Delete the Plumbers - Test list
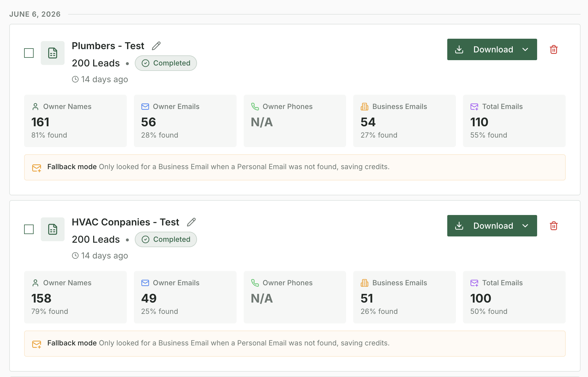The height and width of the screenshot is (377, 588). pos(554,49)
